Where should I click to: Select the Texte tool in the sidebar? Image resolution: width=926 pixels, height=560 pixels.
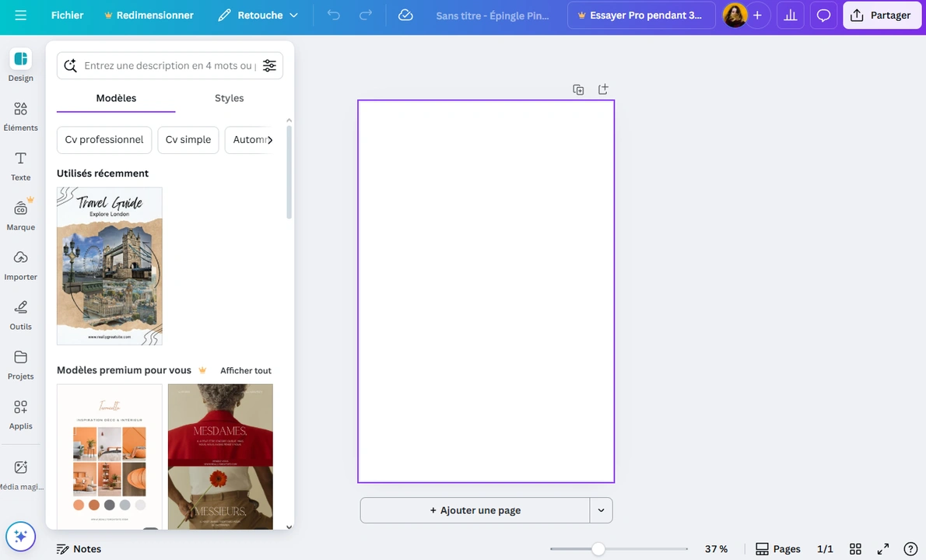point(20,165)
